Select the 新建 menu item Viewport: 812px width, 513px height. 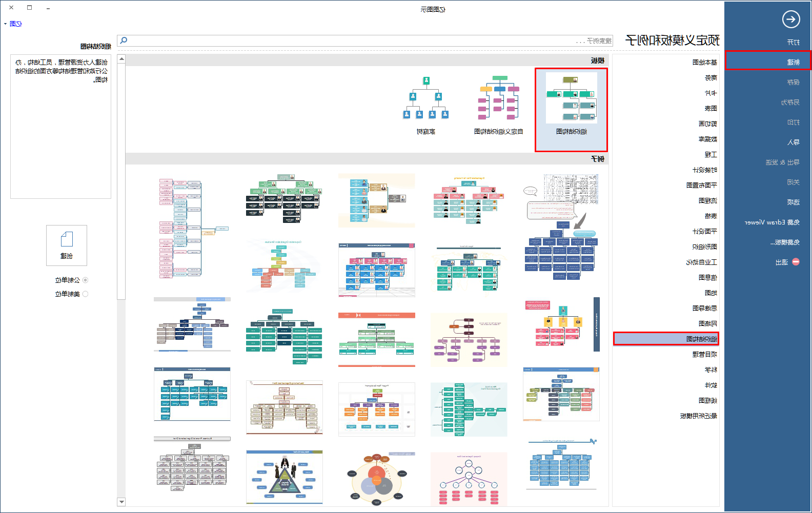(768, 61)
